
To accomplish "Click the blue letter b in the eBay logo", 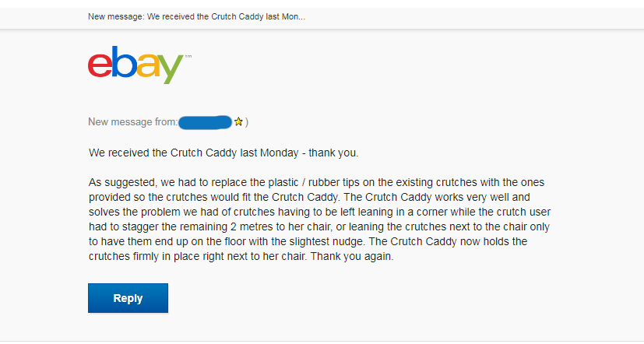I will (122, 62).
